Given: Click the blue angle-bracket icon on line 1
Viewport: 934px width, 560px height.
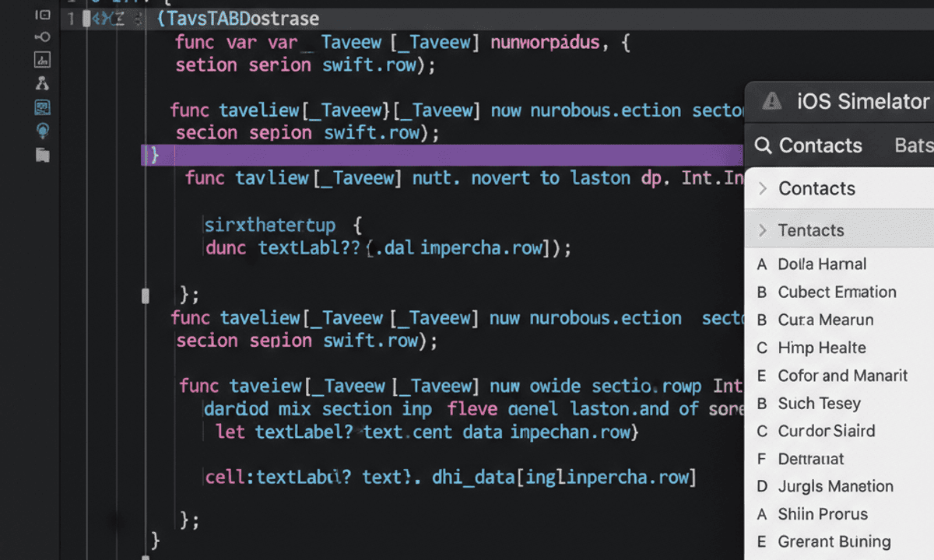Looking at the screenshot, I should tap(101, 19).
